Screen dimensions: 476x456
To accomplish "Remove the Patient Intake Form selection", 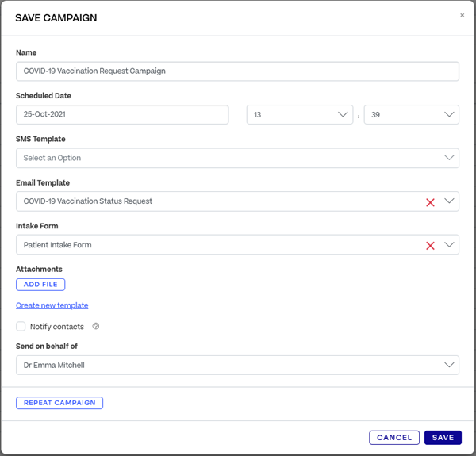I will click(430, 246).
